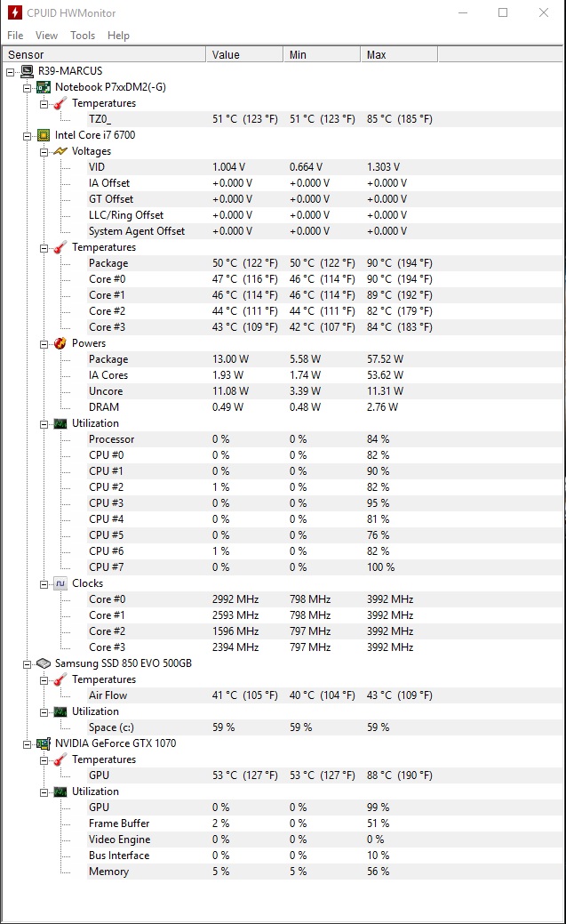The image size is (566, 924).
Task: Click the Voltages lightning icon
Action: pos(60,151)
